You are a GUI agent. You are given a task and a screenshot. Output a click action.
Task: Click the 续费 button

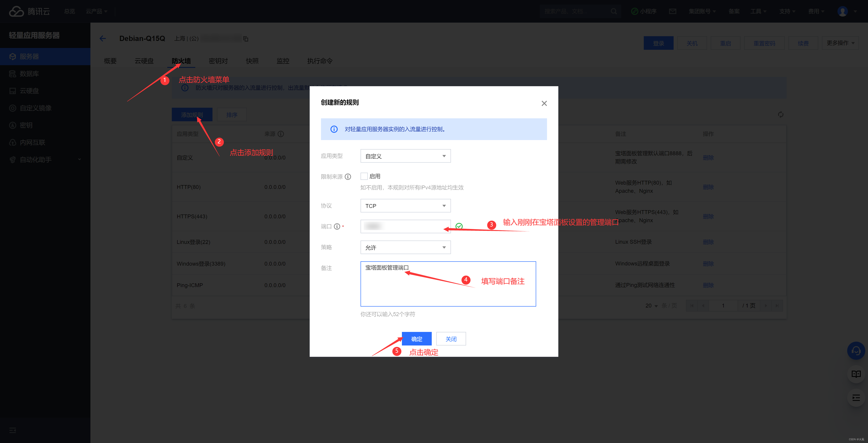(x=803, y=43)
